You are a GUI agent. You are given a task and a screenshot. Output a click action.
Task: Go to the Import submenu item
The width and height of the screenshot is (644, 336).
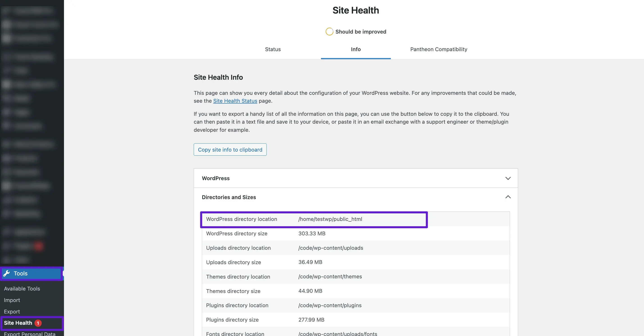tap(12, 300)
